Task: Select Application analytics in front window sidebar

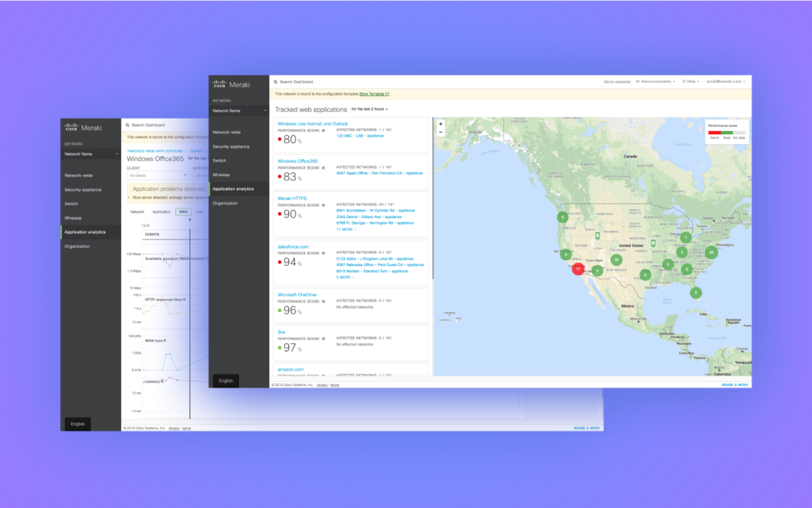Action: pyautogui.click(x=239, y=189)
